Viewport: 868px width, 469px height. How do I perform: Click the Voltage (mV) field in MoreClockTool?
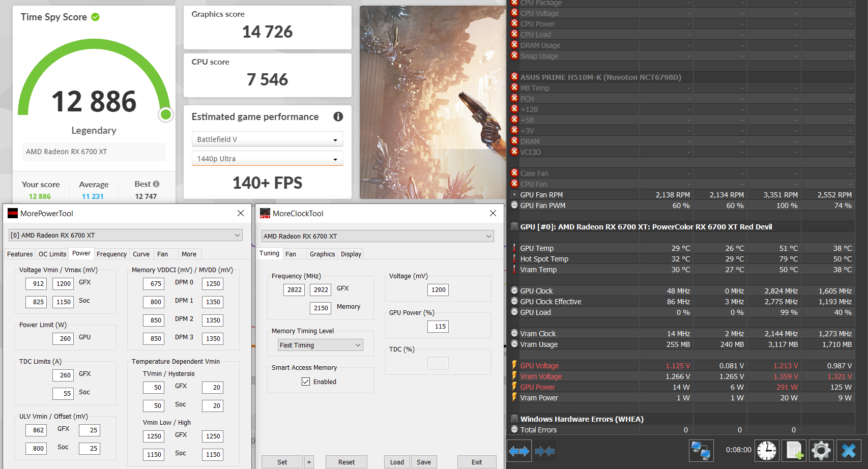(438, 289)
